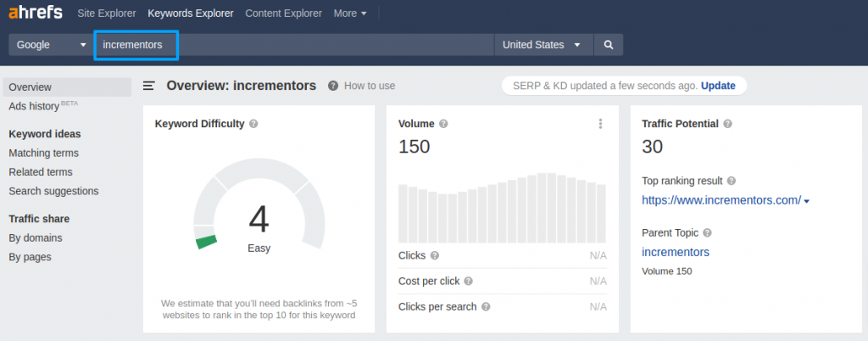This screenshot has width=868, height=341.
Task: Click the Traffic Potential info icon
Action: coord(727,124)
